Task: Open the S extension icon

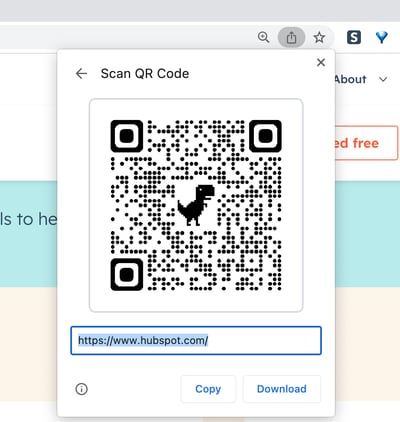Action: pos(354,37)
